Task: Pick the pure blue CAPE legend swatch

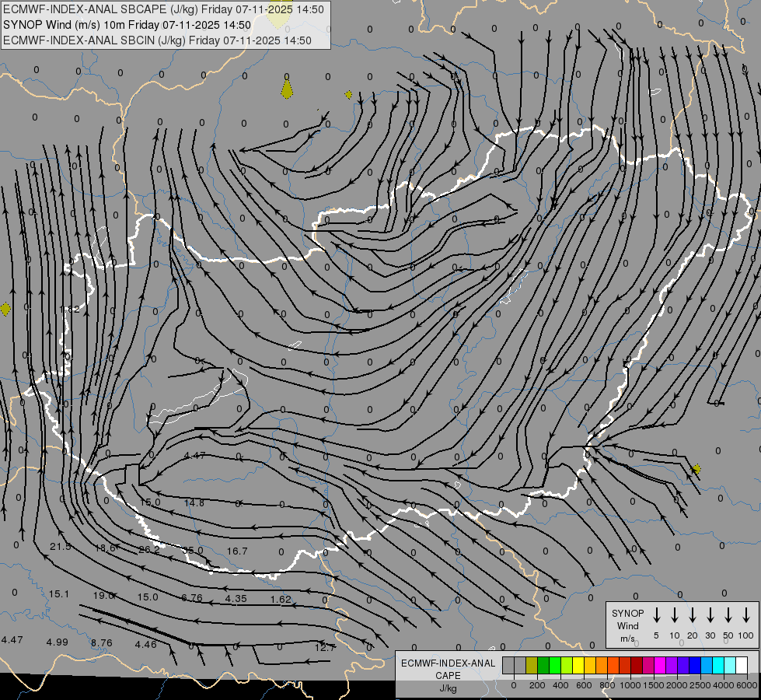Action: 695,665
